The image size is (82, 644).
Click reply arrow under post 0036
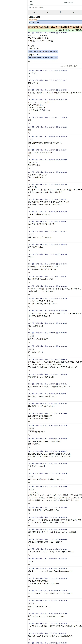[x=29, y=469]
